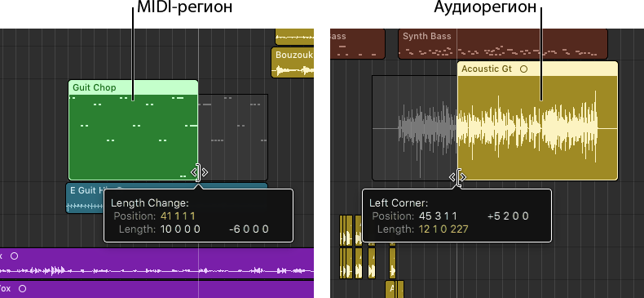The image size is (644, 298).
Task: Select the Bouzouk audio region
Action: pos(293,63)
